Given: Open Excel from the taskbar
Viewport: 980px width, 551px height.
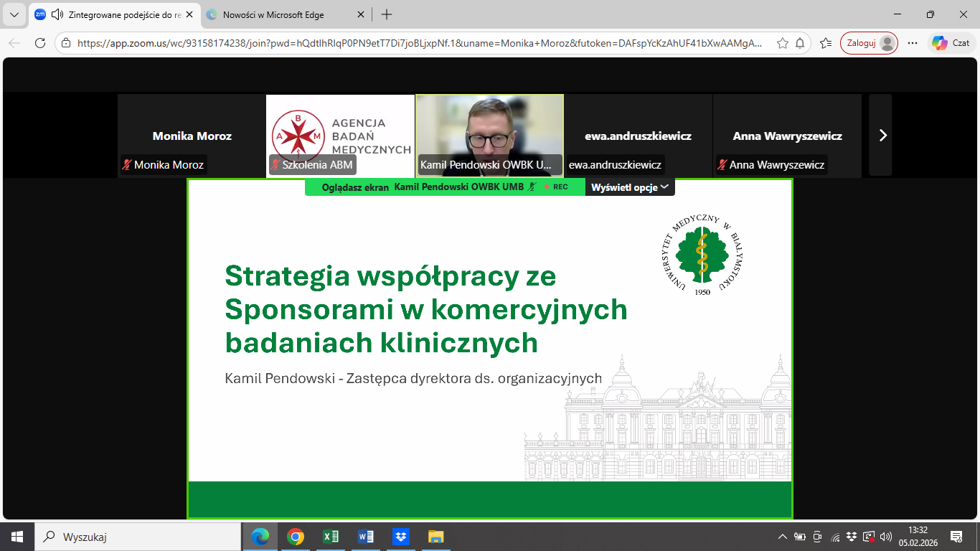Looking at the screenshot, I should (330, 537).
